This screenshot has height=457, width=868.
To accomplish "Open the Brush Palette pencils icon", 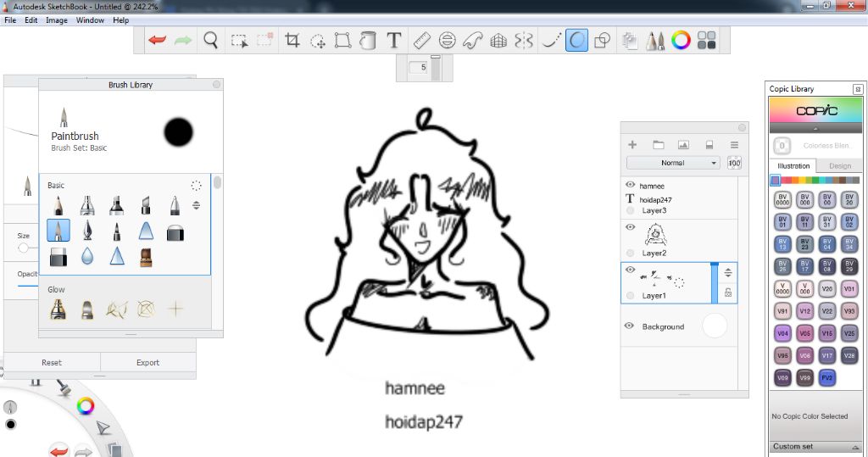I will tap(655, 41).
